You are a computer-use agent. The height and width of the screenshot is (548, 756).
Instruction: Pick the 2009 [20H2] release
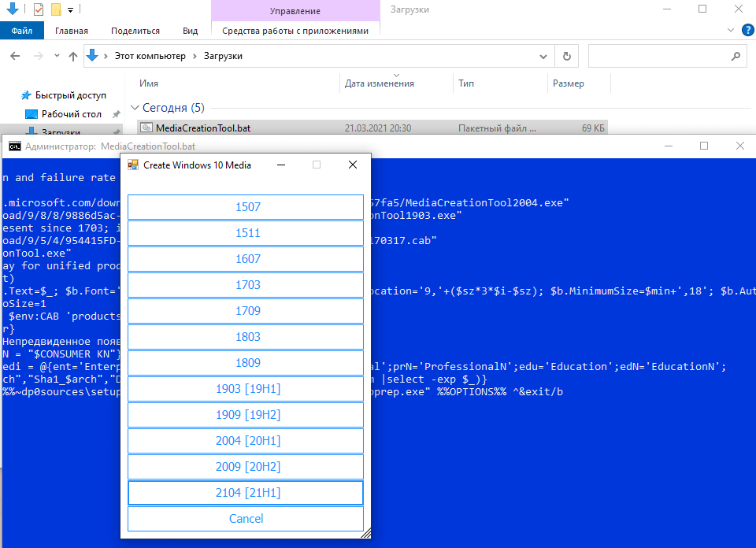(x=246, y=467)
